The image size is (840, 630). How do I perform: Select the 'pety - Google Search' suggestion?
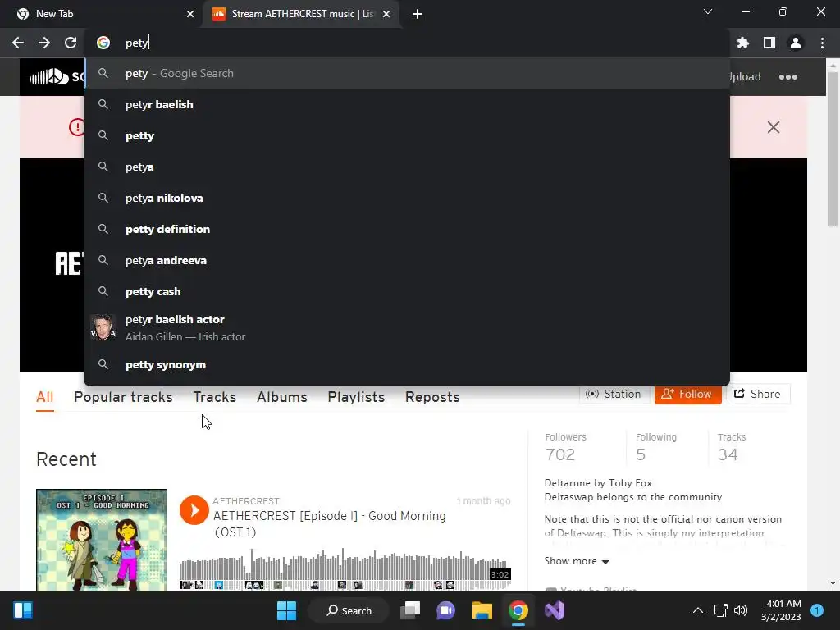pos(407,73)
